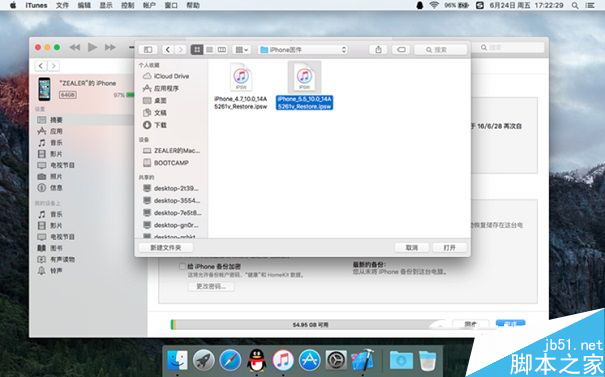Open Safari from the Dock
The height and width of the screenshot is (377, 605).
(x=230, y=360)
